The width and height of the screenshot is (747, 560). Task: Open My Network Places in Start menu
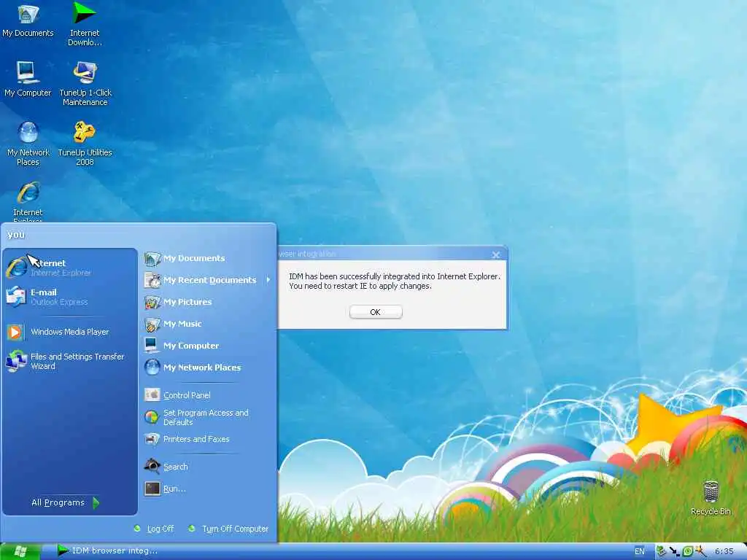(x=208, y=367)
